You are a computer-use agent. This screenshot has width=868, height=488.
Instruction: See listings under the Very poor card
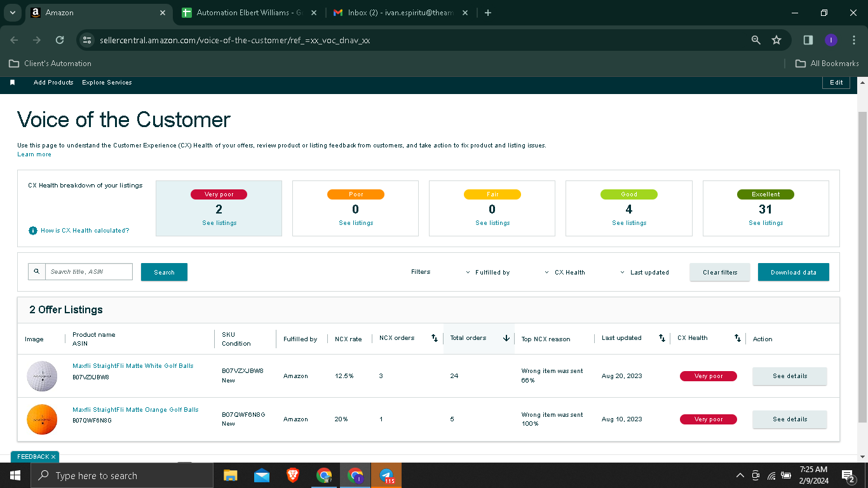(219, 223)
